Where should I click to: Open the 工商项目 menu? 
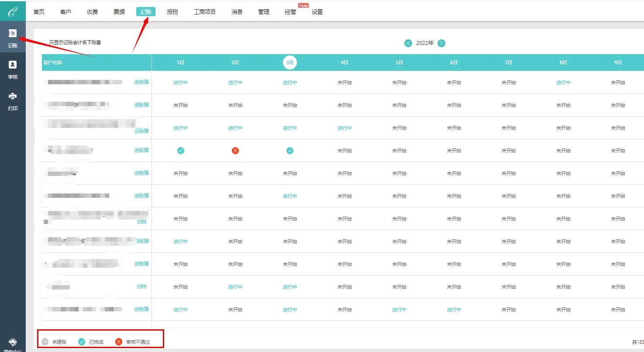tap(205, 12)
